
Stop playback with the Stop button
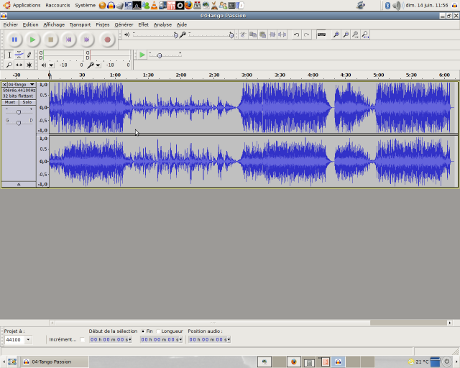tap(51, 40)
